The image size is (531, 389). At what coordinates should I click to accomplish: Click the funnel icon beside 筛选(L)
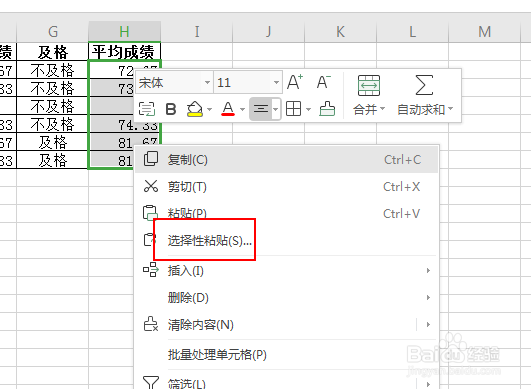point(151,383)
